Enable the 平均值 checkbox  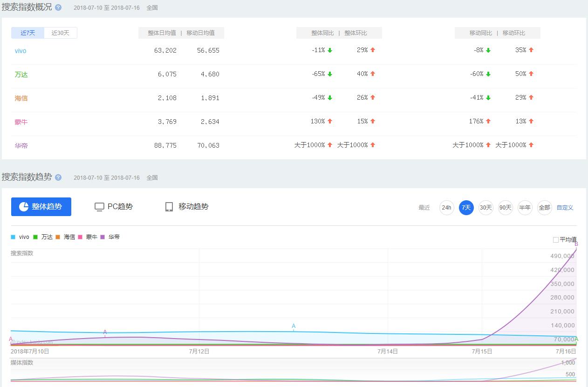pyautogui.click(x=556, y=239)
